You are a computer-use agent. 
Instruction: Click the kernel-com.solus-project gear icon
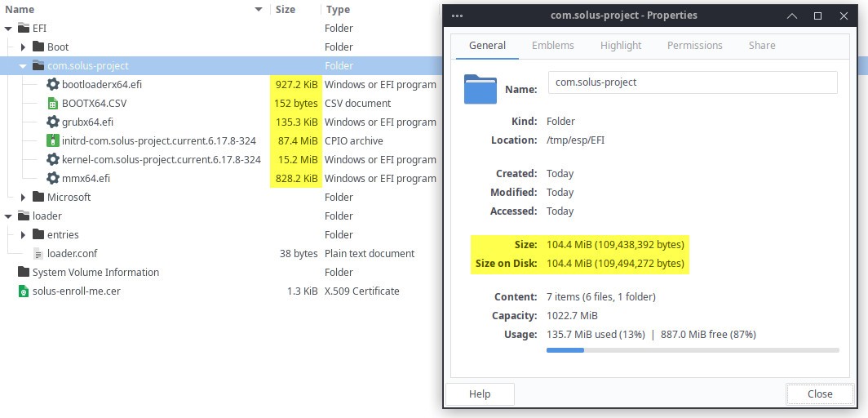[x=52, y=160]
